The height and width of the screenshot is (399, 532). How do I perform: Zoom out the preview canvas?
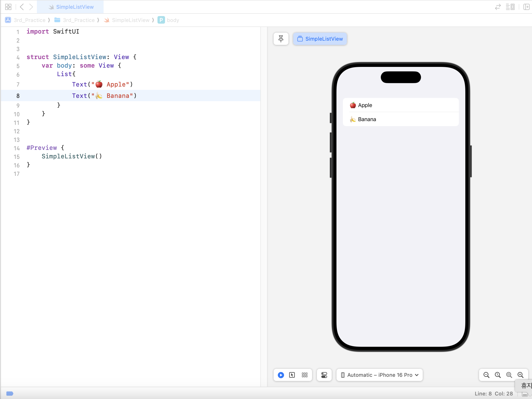[x=486, y=375]
